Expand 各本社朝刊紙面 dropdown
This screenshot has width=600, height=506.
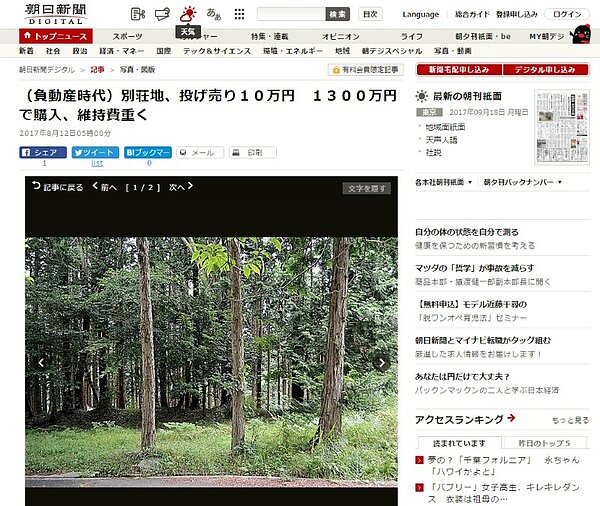pyautogui.click(x=443, y=182)
